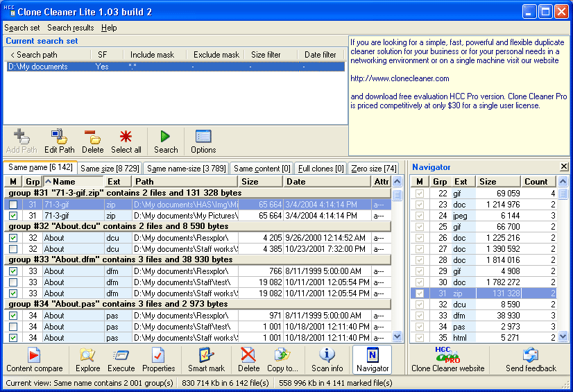Screen dimensions: 573x392
Task: Click the Search path column header
Action: pos(49,55)
